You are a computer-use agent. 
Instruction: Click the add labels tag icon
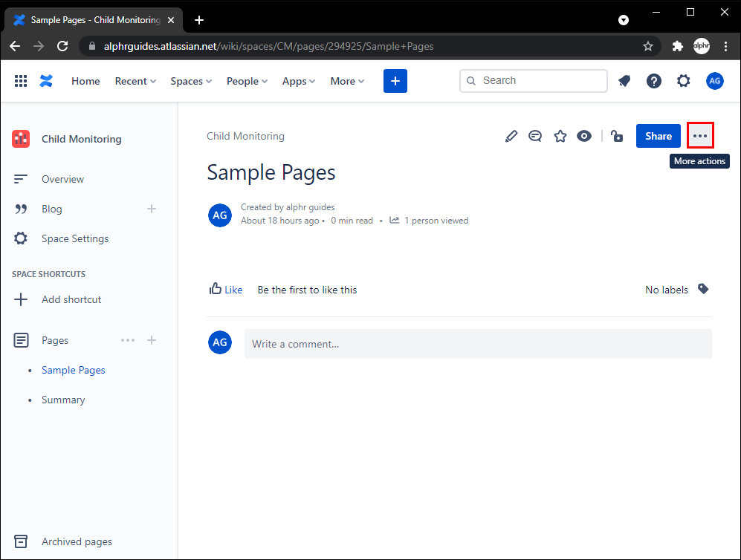tap(703, 289)
